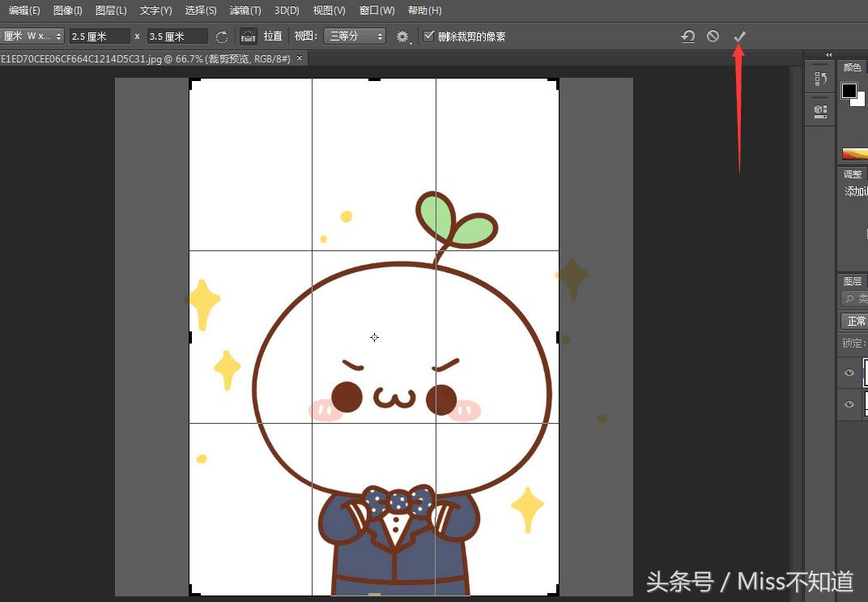Open the crop overlay settings gear
868x602 pixels.
(402, 36)
